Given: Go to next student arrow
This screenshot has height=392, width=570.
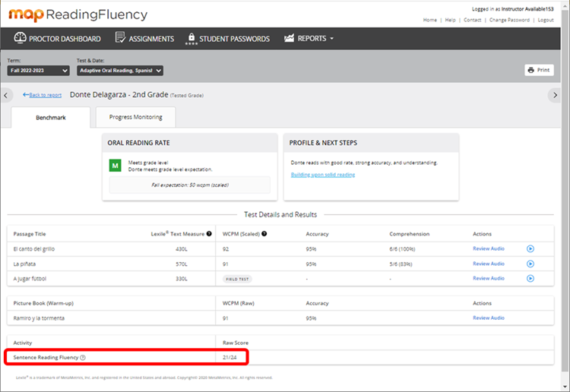Looking at the screenshot, I should pos(556,95).
